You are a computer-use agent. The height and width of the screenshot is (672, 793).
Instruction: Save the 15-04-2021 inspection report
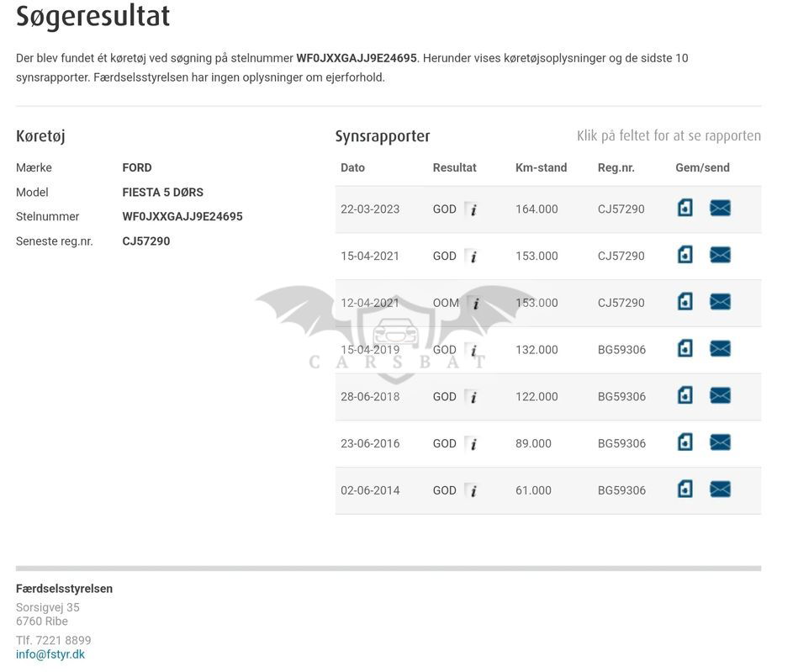pyautogui.click(x=685, y=255)
